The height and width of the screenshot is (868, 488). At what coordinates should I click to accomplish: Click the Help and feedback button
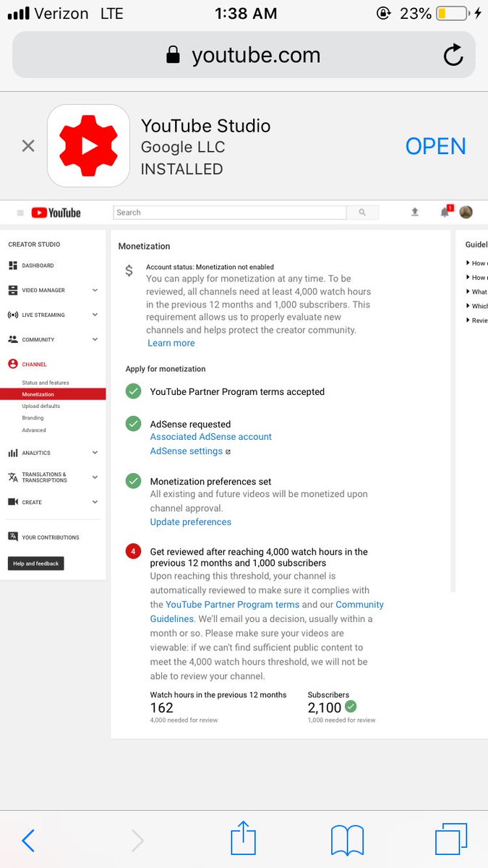pos(36,563)
